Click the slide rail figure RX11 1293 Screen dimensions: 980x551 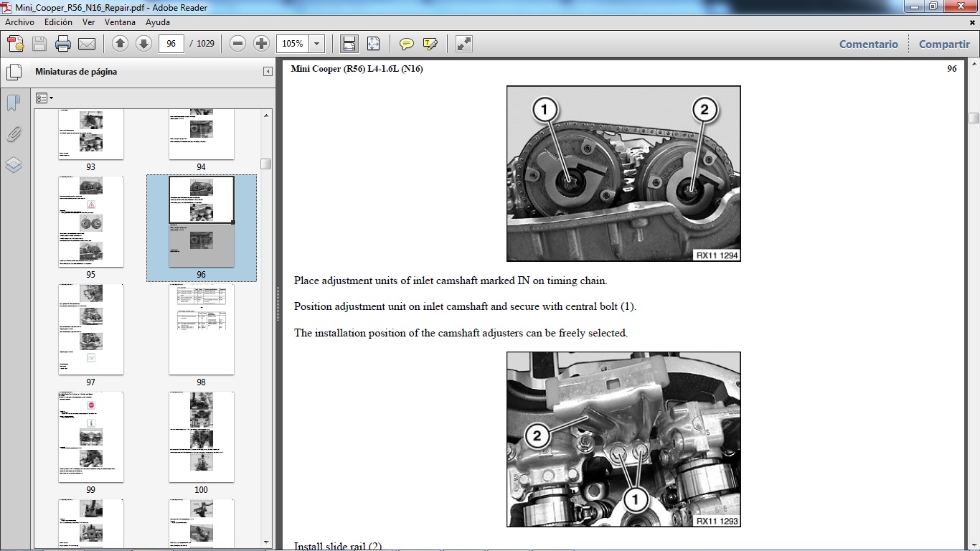(x=623, y=439)
